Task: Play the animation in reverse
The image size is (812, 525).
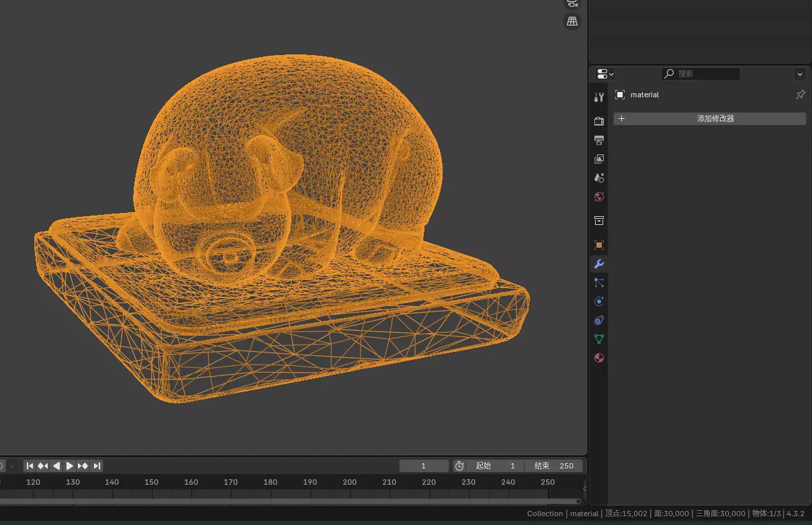Action: (x=56, y=466)
